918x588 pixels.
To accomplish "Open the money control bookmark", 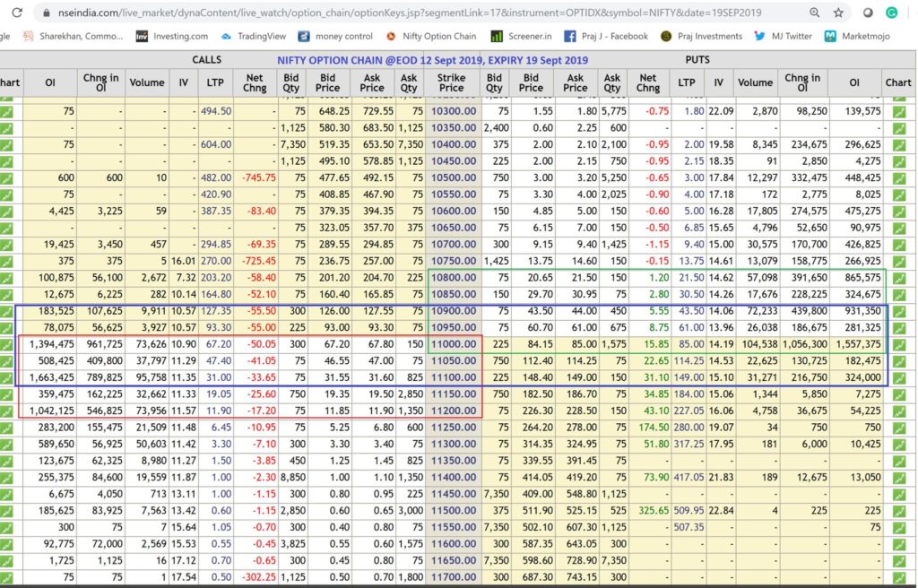I will click(335, 37).
